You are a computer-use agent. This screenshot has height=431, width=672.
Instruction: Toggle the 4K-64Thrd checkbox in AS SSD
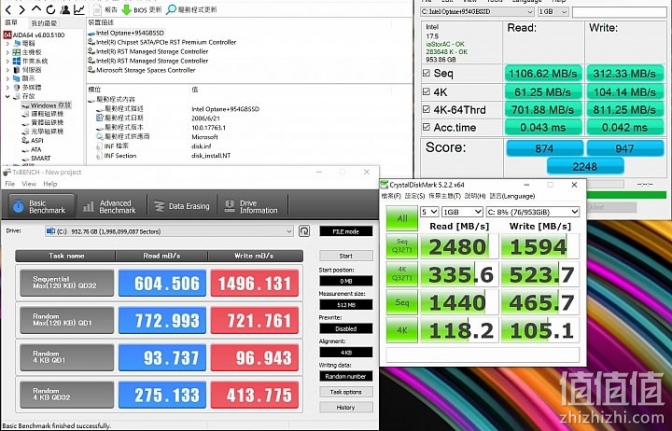pos(426,110)
